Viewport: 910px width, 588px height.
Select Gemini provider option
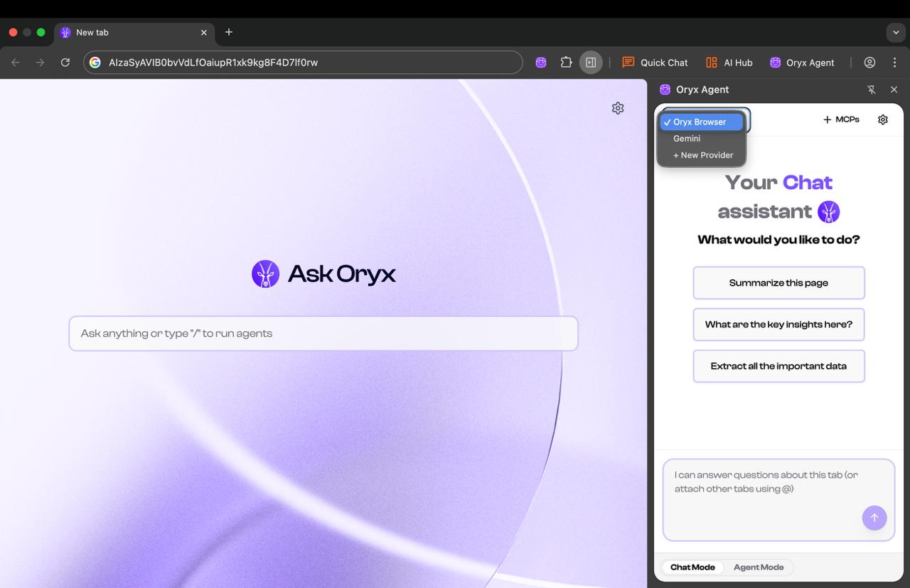[x=702, y=139]
